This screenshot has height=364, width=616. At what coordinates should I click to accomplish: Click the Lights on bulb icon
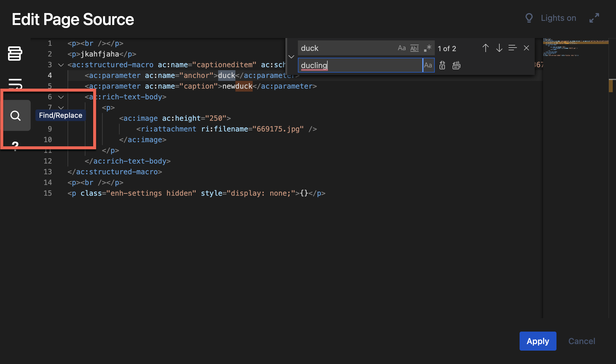[x=529, y=18]
